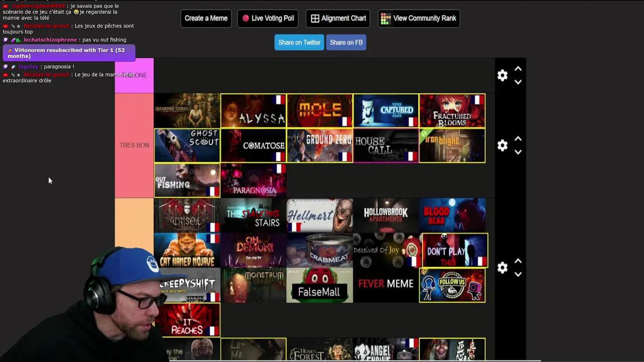Select Mole game tile
The height and width of the screenshot is (362, 644).
coord(320,111)
